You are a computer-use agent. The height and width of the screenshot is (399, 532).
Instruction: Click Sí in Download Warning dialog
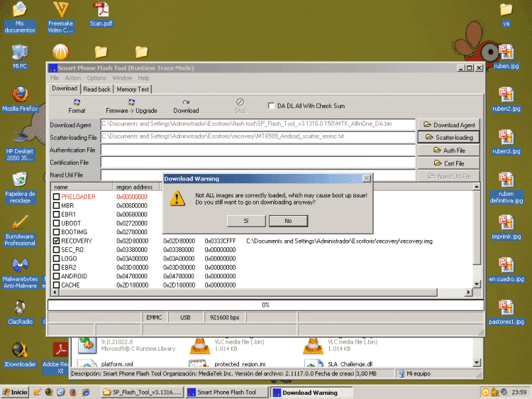point(246,221)
